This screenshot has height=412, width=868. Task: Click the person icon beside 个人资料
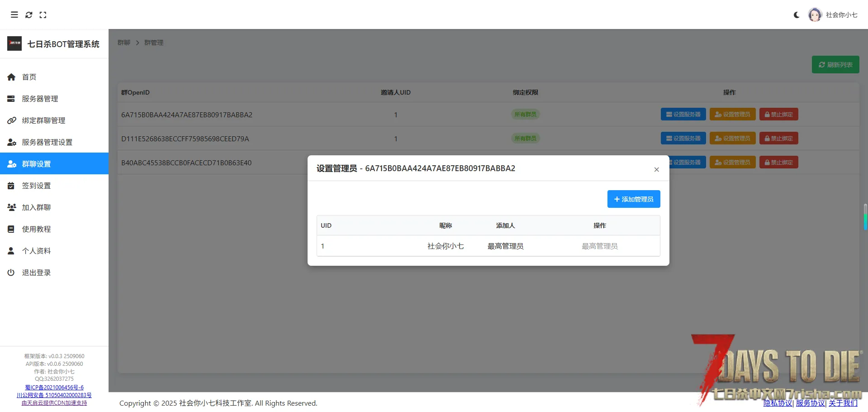[x=11, y=251]
